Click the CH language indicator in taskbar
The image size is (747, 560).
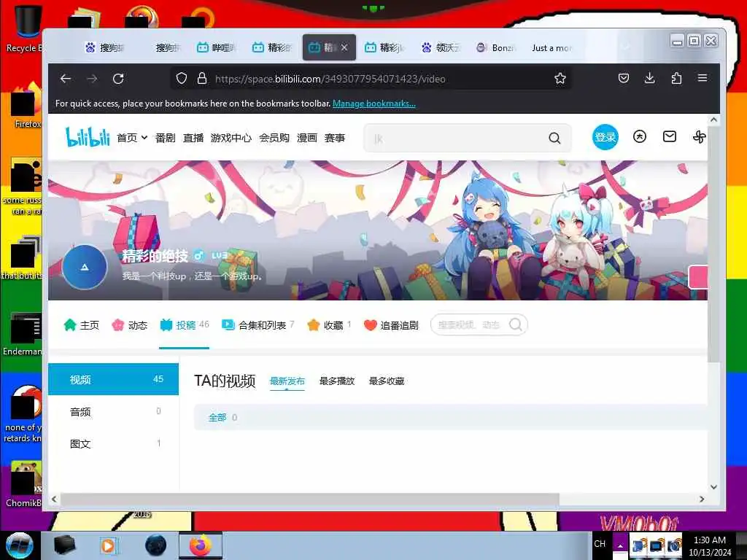(x=600, y=544)
